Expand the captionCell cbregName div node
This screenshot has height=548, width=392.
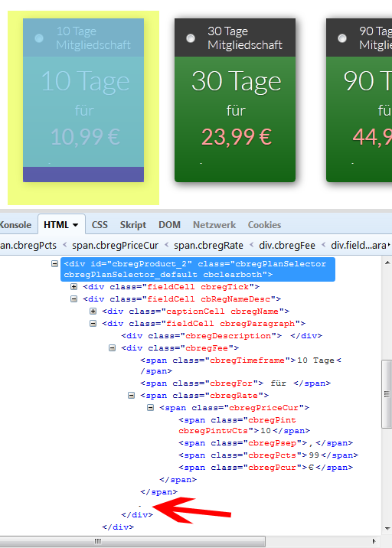(x=93, y=311)
